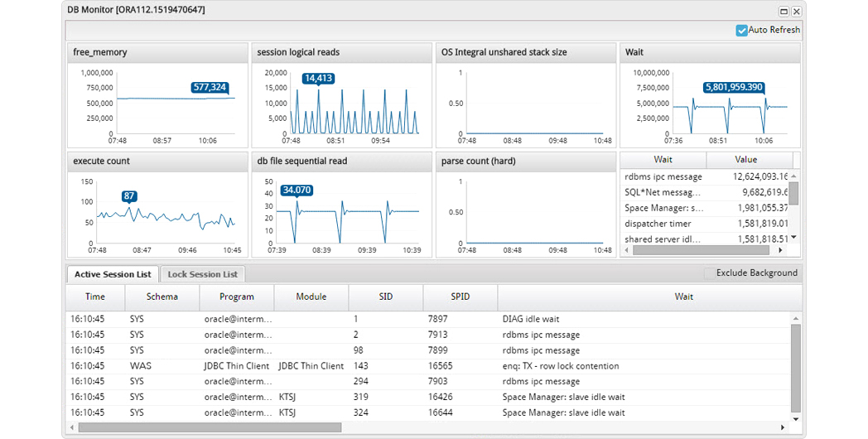Click the session list scroll-down arrow
The width and height of the screenshot is (868, 439).
click(x=795, y=418)
